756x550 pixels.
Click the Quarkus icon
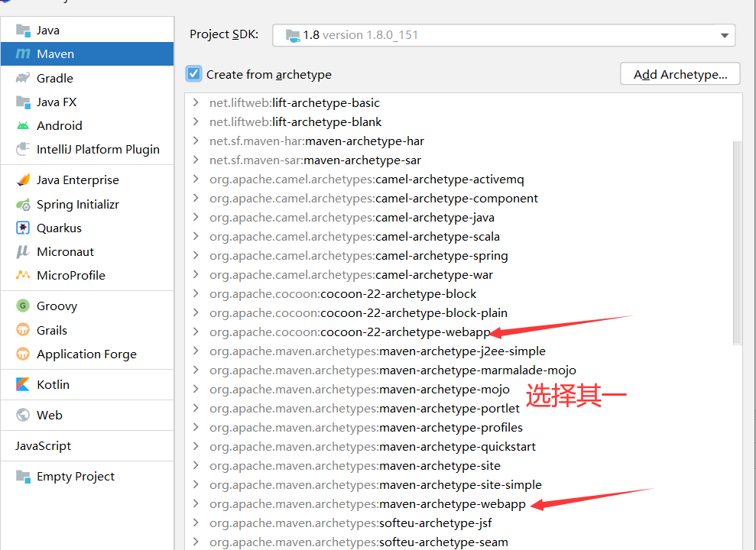(23, 228)
